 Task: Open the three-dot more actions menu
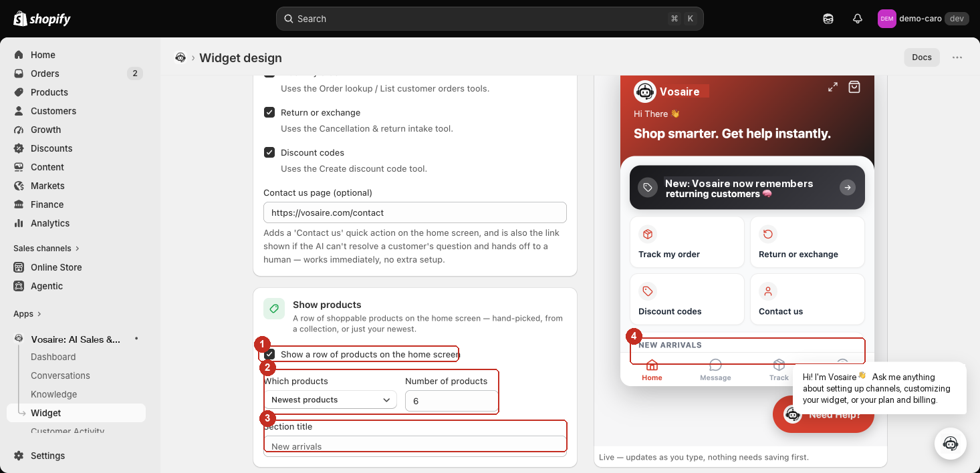(957, 57)
